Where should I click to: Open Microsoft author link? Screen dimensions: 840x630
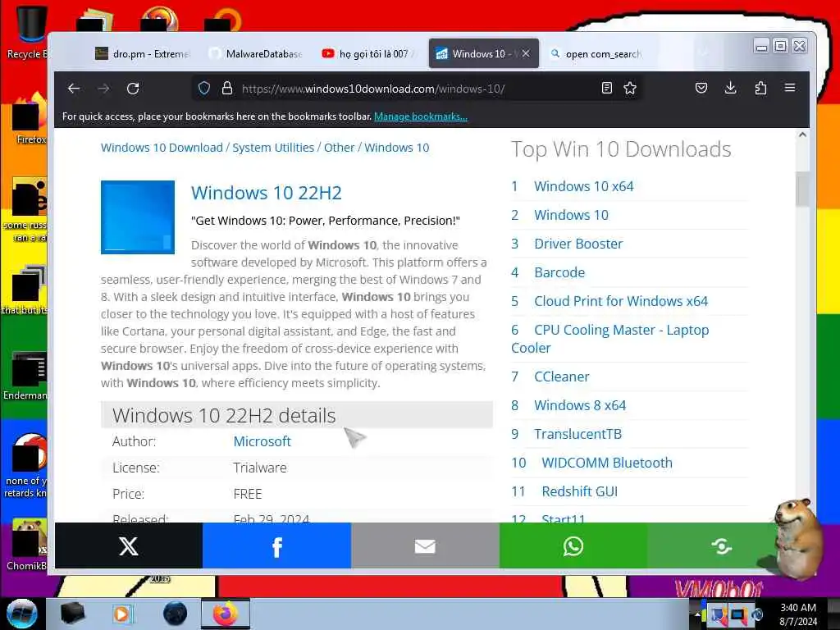[x=262, y=441]
